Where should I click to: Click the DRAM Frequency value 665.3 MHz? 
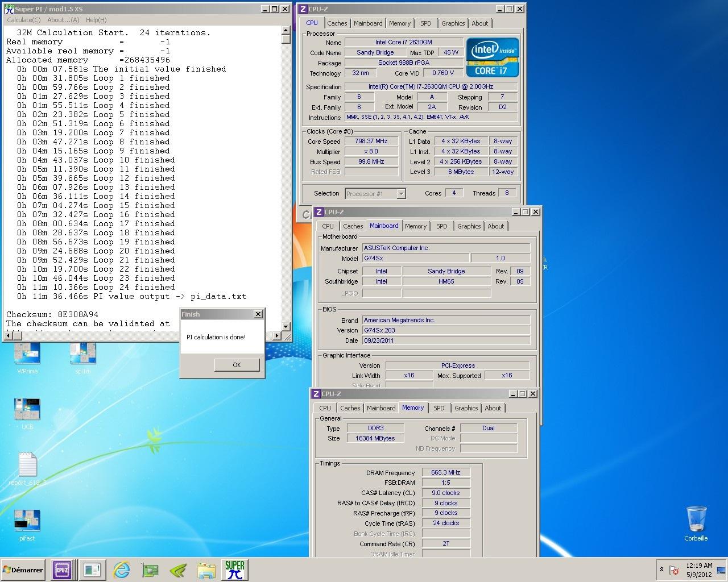446,472
